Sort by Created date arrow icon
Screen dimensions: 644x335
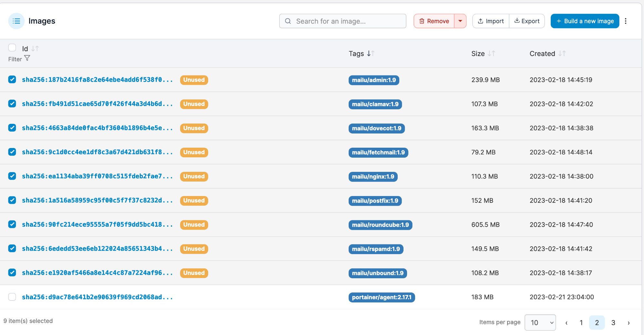562,54
